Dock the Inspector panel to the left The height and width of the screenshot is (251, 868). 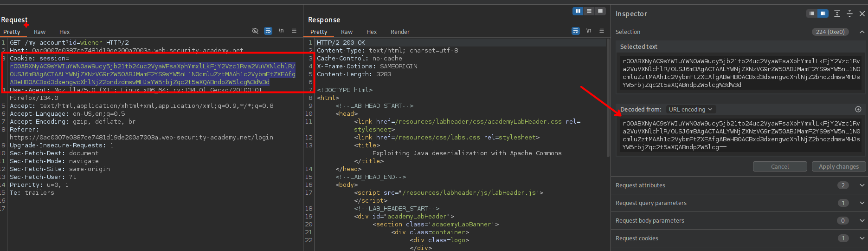coord(811,14)
